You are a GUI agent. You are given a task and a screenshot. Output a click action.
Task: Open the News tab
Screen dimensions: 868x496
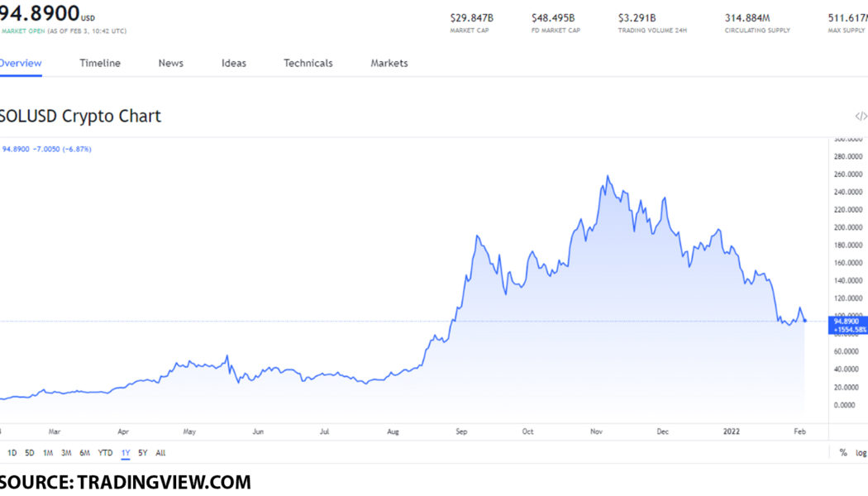[x=170, y=63]
